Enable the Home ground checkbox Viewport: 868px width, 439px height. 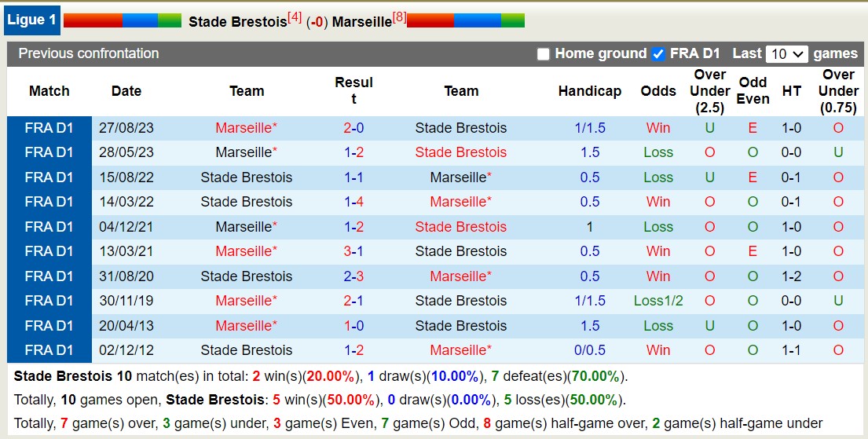544,54
